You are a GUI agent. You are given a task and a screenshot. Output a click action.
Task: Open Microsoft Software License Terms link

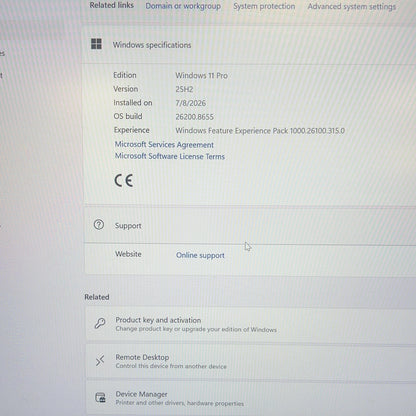pyautogui.click(x=170, y=156)
